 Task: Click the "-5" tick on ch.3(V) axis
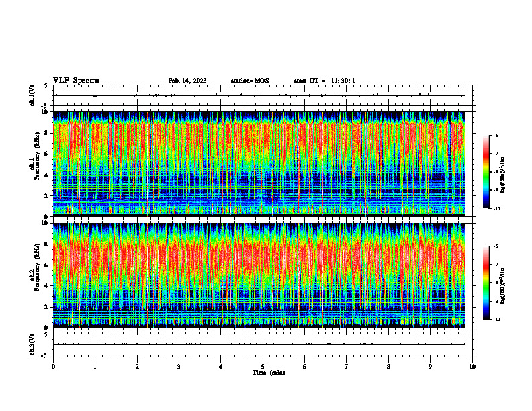pos(44,355)
